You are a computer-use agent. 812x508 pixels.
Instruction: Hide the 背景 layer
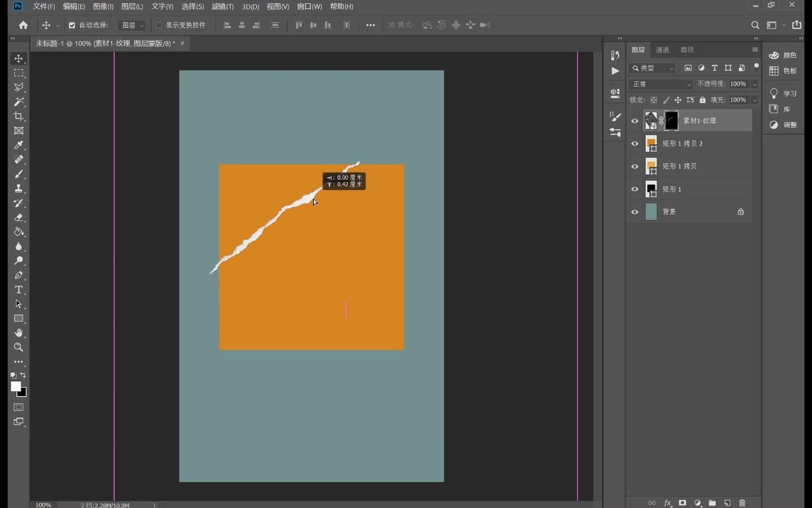click(635, 212)
